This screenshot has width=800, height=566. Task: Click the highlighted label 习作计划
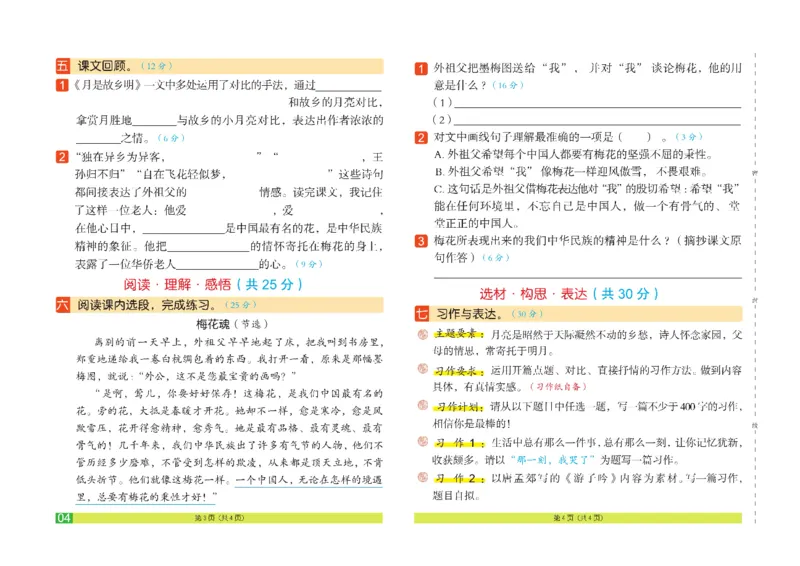point(459,407)
